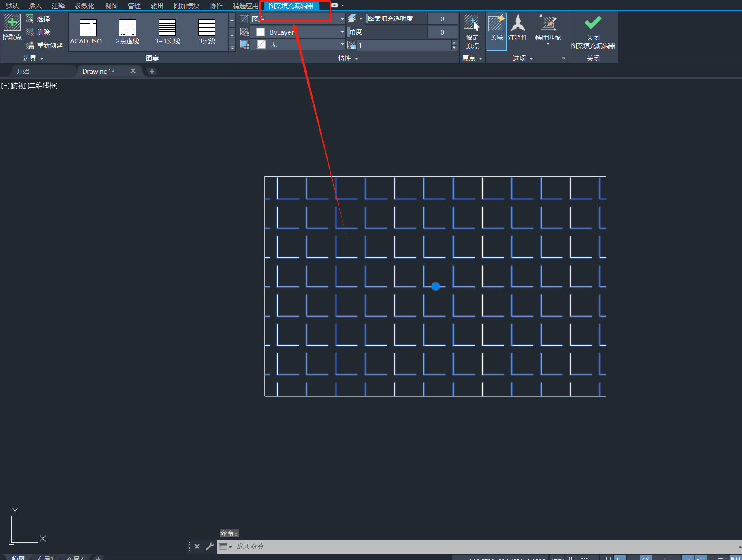Select the ACAD_ISO hatch pattern swatch
Screen dimensions: 742x560
pos(88,28)
